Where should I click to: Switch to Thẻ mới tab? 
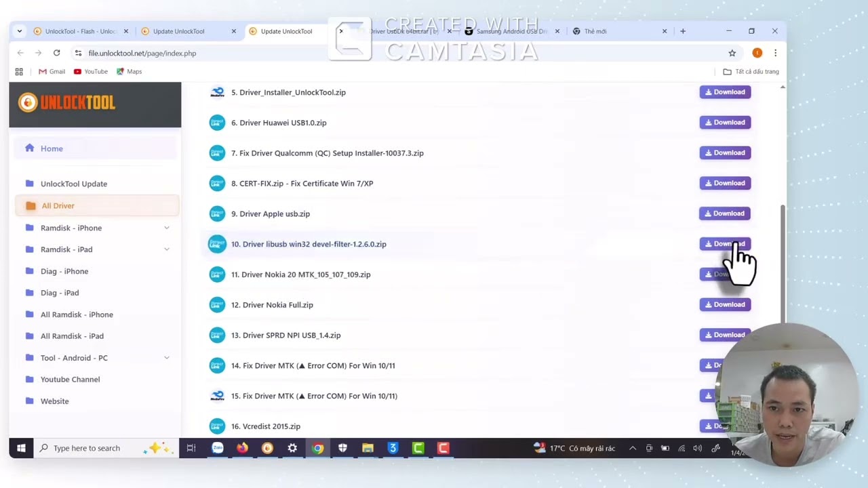[x=595, y=31]
